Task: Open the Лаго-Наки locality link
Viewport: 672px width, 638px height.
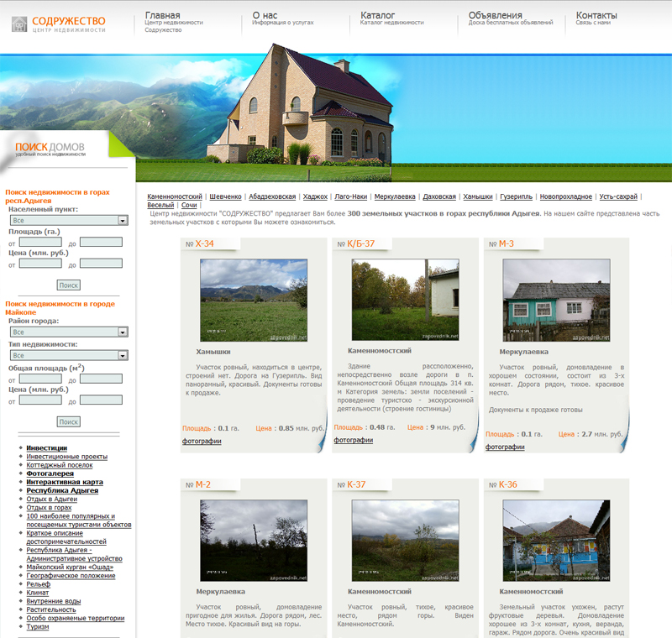Action: tap(351, 196)
